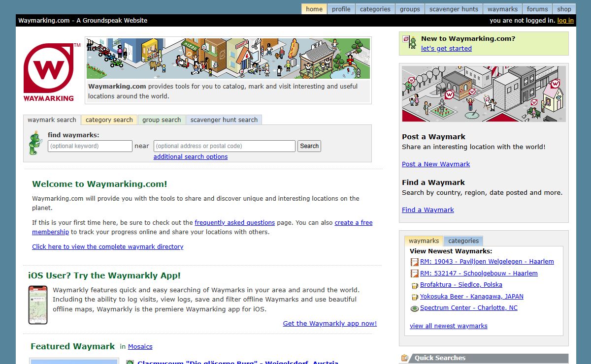Click the beer icon beside Brofaktura
591x364 pixels.
coord(414,285)
